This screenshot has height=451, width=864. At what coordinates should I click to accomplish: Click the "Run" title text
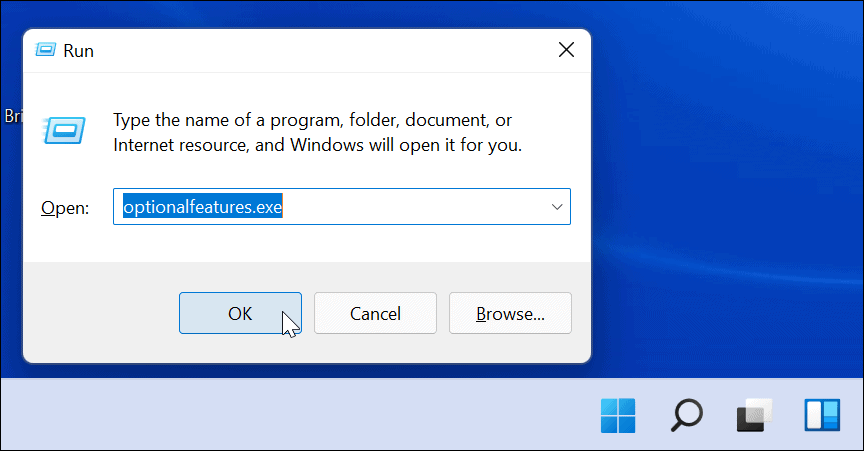point(78,49)
